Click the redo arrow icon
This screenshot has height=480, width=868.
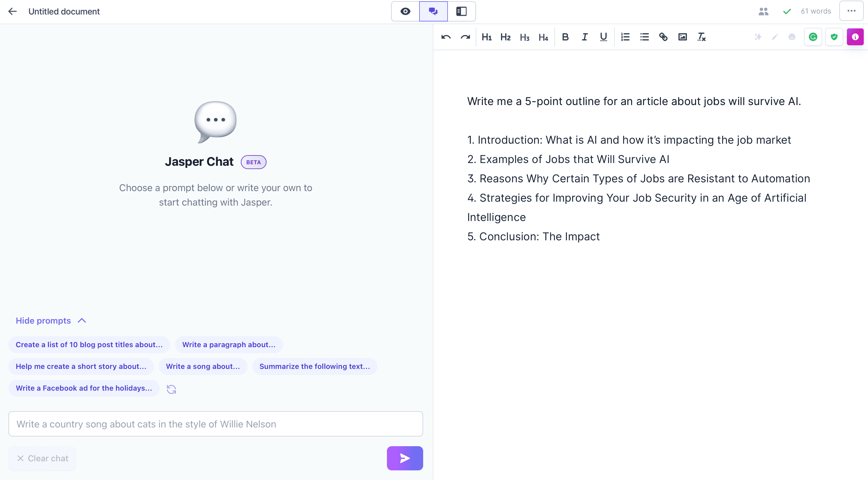(x=465, y=37)
